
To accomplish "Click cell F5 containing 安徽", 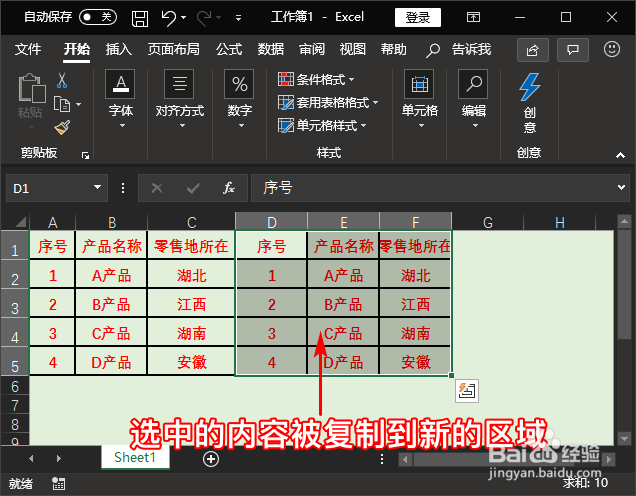I will click(x=415, y=362).
